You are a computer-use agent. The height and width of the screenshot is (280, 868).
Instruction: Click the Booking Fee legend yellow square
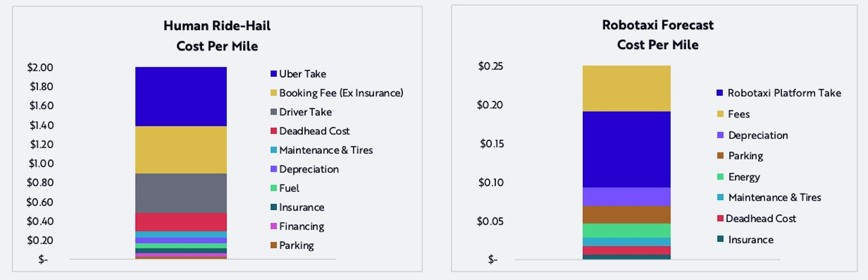tap(274, 92)
